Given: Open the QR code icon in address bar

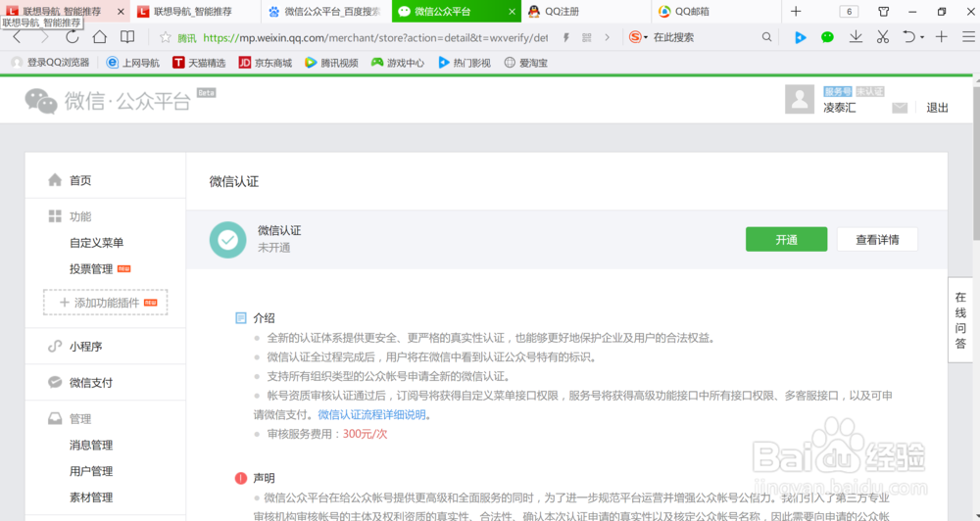Looking at the screenshot, I should [586, 37].
